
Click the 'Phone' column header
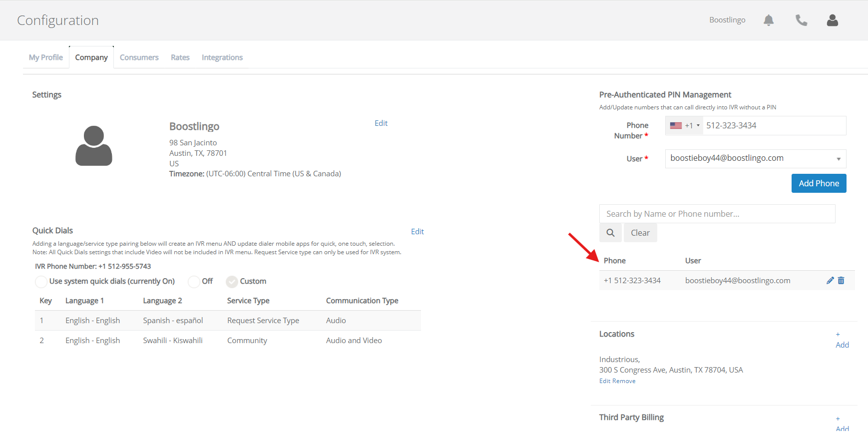coord(615,261)
